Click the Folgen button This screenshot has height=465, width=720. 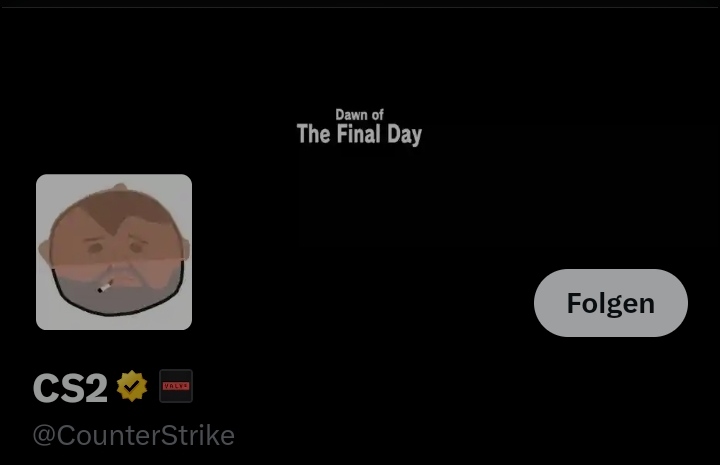point(611,303)
